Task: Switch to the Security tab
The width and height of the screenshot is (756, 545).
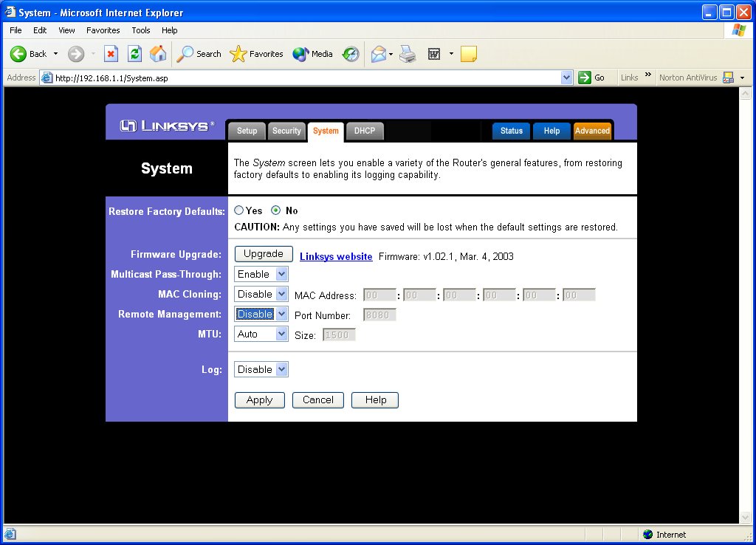Action: [x=286, y=131]
